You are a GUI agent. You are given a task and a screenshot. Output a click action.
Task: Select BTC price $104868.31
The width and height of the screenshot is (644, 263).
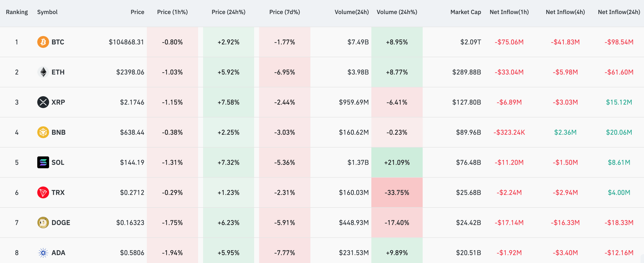(x=126, y=42)
